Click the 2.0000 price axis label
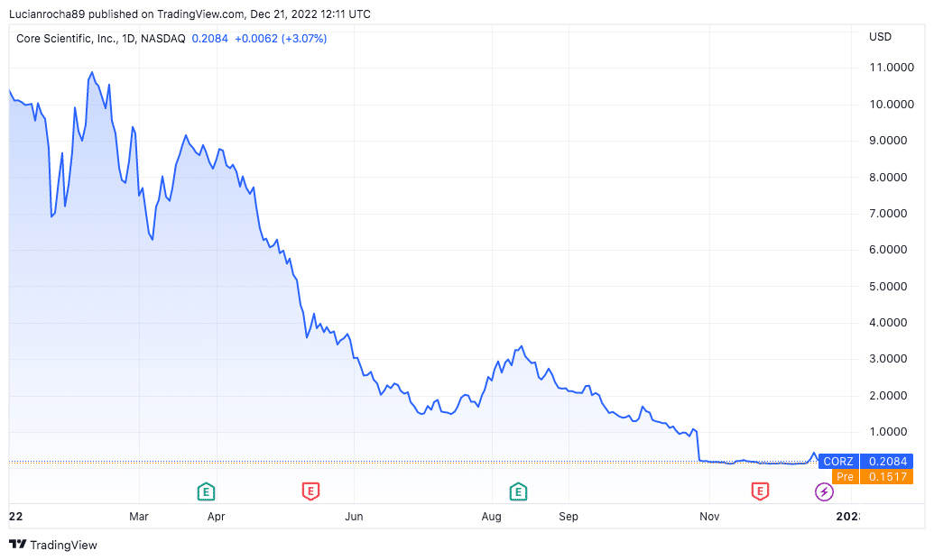This screenshot has width=934, height=560. pyautogui.click(x=888, y=396)
